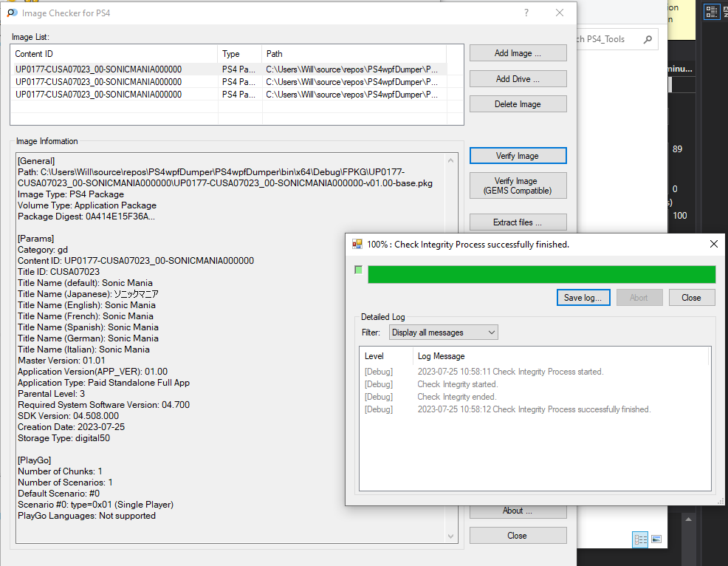728x566 pixels.
Task: Select third SONICMANIA row in Image List
Action: point(228,95)
